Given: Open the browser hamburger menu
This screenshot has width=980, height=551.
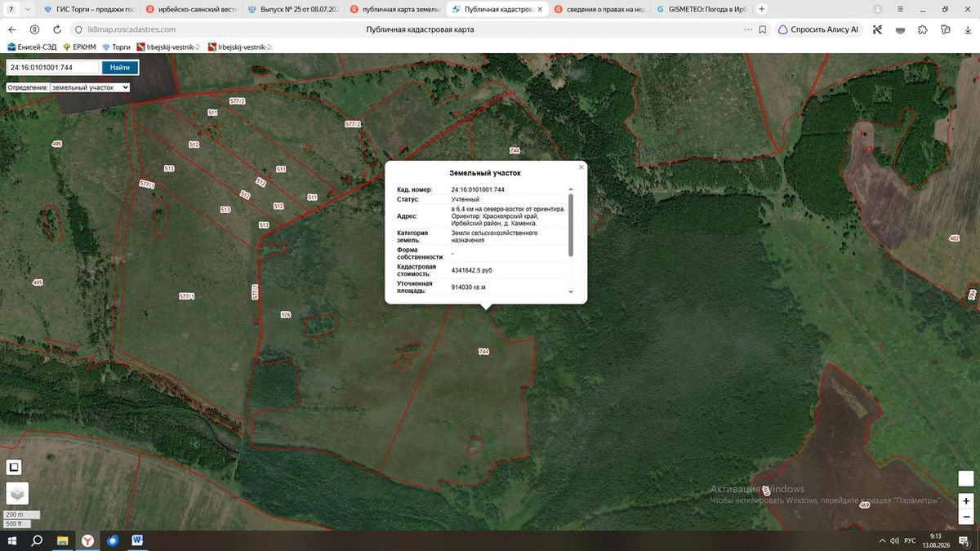Looking at the screenshot, I should tap(900, 9).
